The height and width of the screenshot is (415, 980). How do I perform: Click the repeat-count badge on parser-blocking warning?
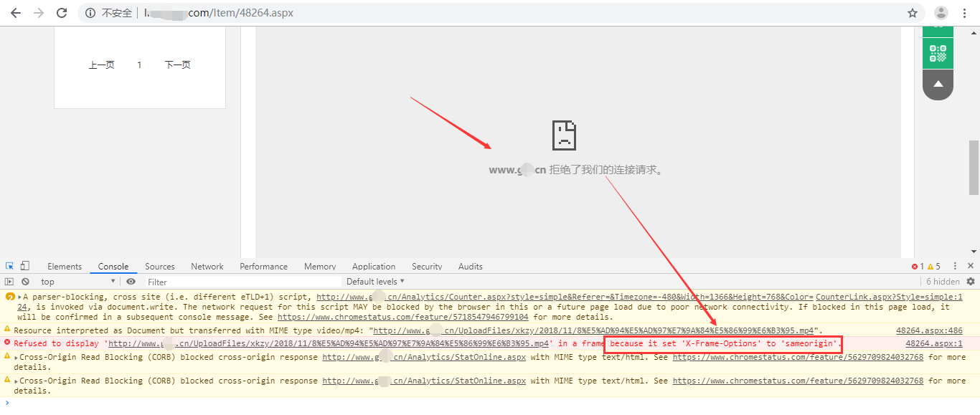point(10,297)
